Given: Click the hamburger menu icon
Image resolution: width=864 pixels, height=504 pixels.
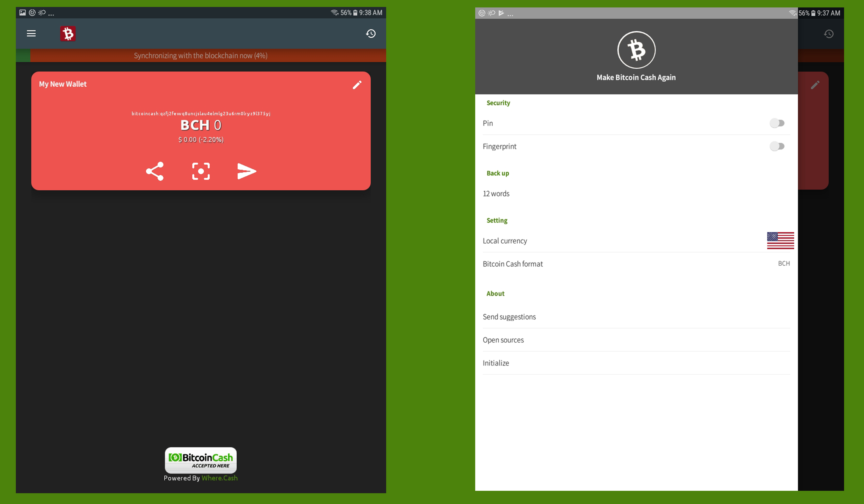Looking at the screenshot, I should (x=31, y=34).
